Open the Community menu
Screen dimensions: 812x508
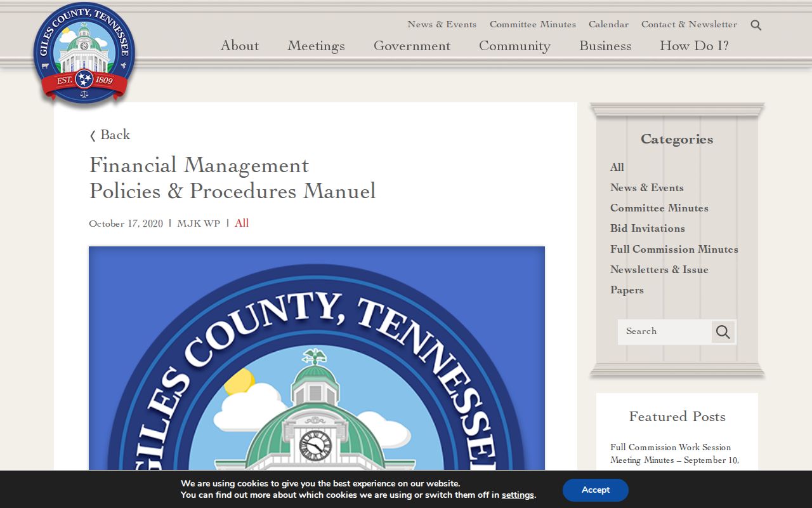click(x=514, y=46)
